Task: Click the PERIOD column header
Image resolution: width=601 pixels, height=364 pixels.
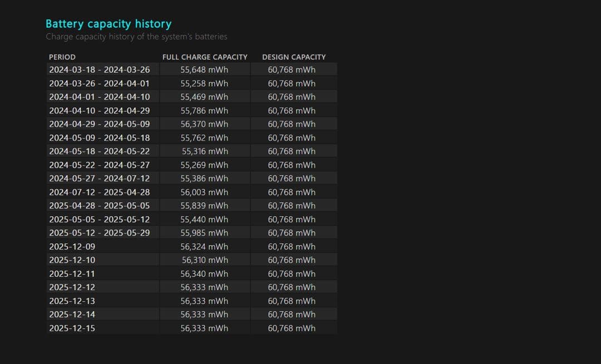Action: coord(62,57)
